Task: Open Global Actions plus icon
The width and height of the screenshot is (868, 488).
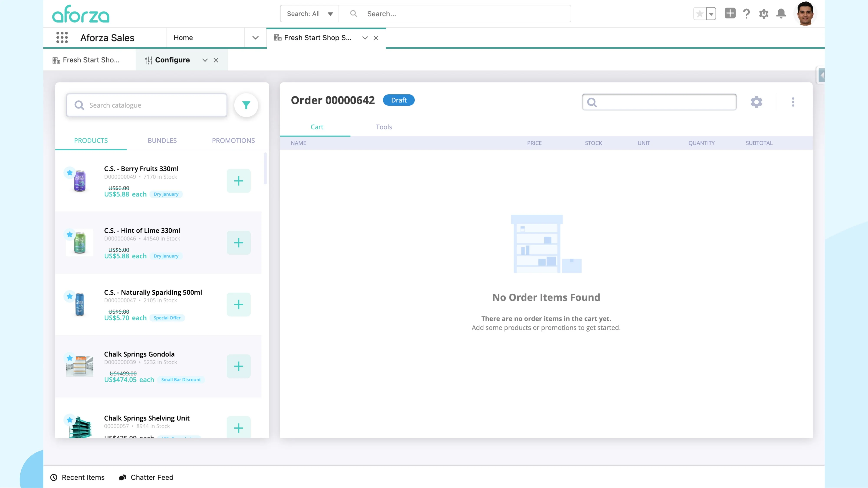Action: (730, 13)
